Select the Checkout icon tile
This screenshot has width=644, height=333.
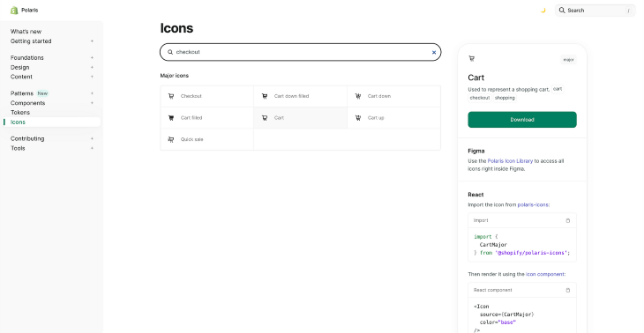coord(207,96)
